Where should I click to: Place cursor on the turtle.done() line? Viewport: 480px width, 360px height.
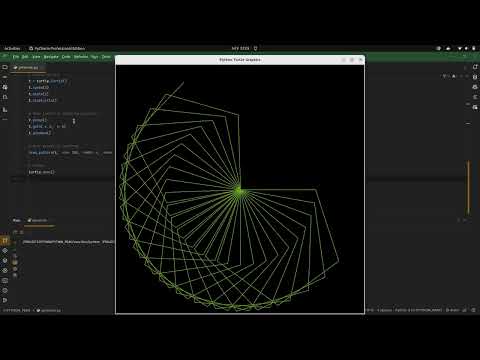(41, 172)
